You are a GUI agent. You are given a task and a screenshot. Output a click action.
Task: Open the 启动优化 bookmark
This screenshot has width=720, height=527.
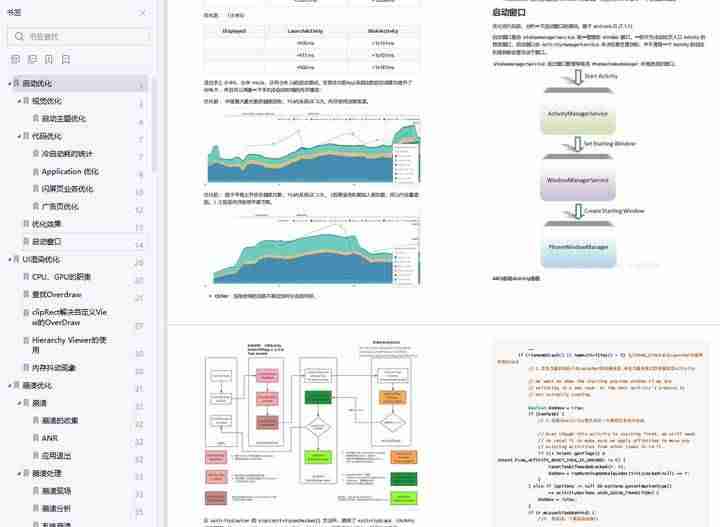point(37,84)
